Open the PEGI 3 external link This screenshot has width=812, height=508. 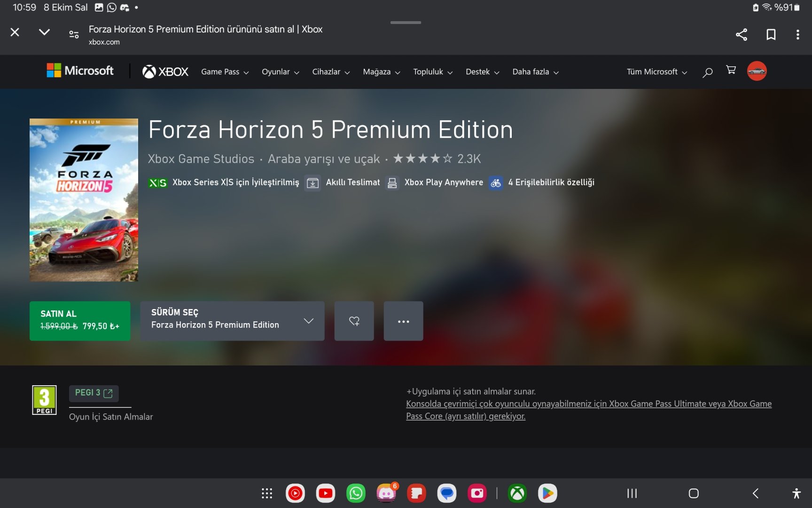(x=94, y=393)
